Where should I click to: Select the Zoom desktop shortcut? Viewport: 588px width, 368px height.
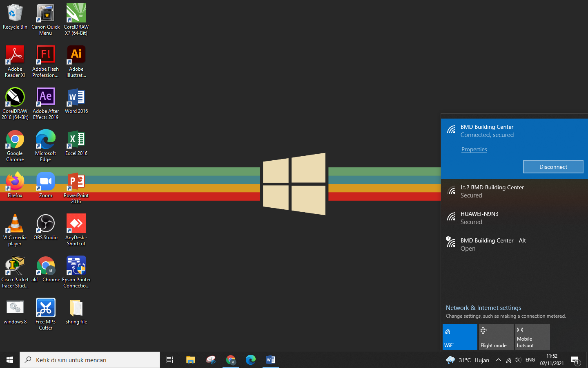point(46,185)
